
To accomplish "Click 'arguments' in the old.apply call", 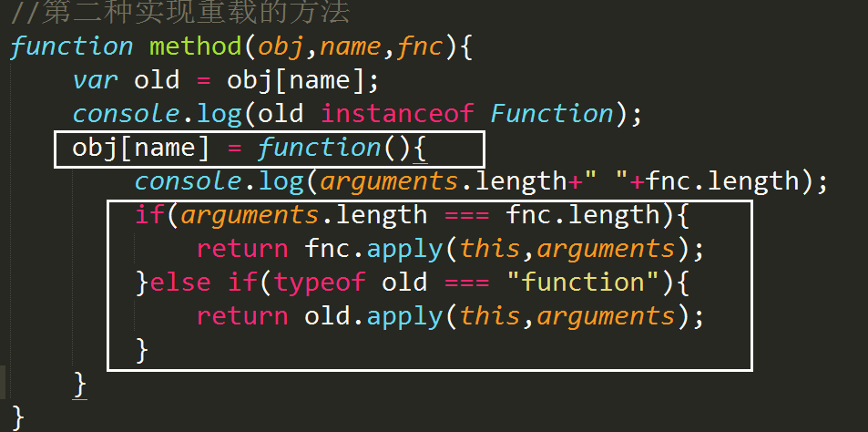I will pyautogui.click(x=607, y=317).
